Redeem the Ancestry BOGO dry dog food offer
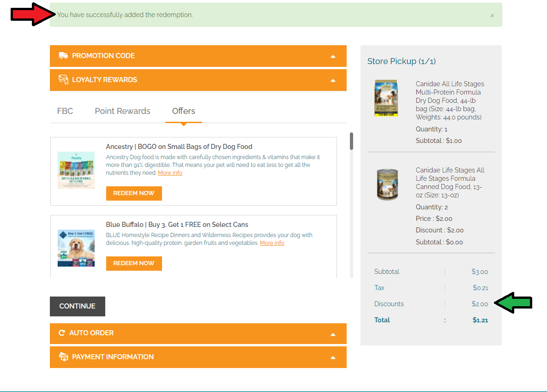The image size is (547, 392). (134, 193)
